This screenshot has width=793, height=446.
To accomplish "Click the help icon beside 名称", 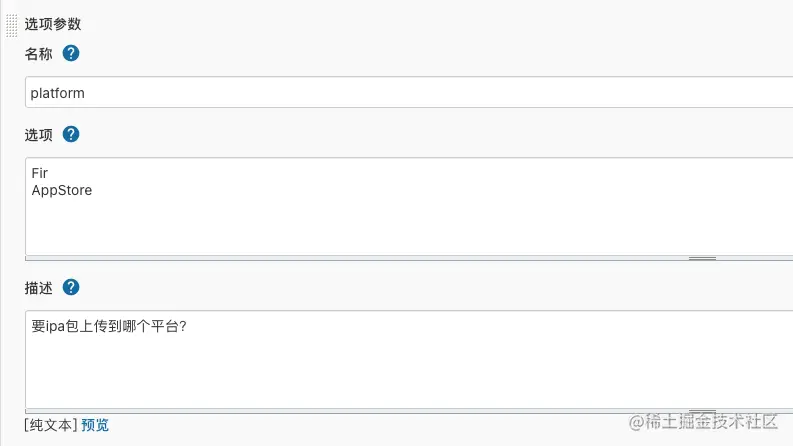I will (x=71, y=53).
